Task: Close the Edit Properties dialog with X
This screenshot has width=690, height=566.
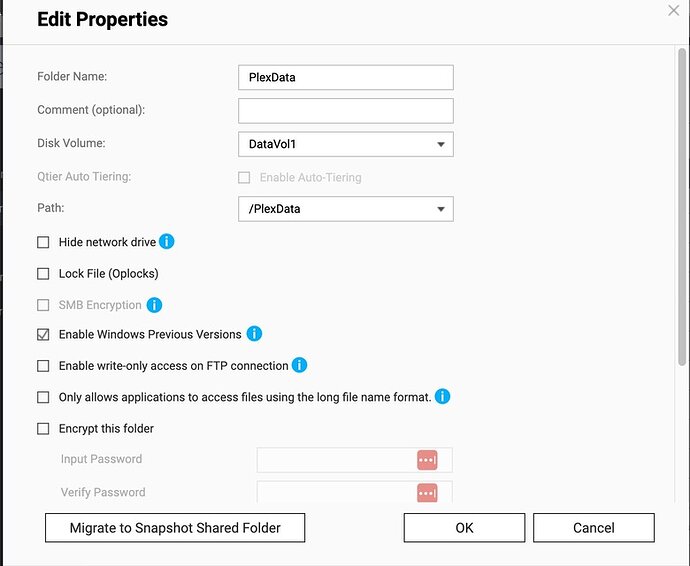Action: (674, 10)
